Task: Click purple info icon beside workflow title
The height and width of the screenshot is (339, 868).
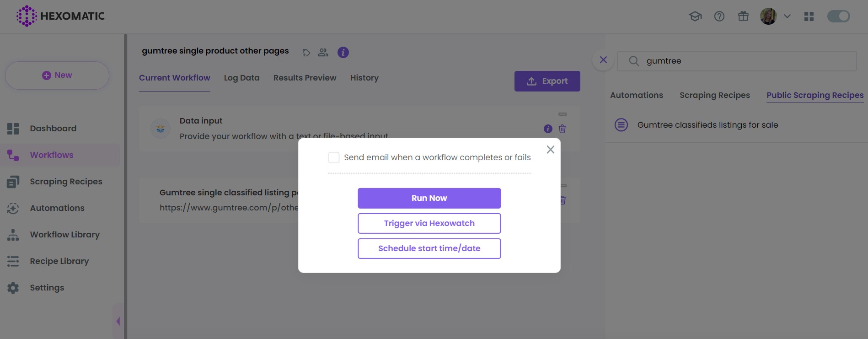Action: [x=343, y=53]
